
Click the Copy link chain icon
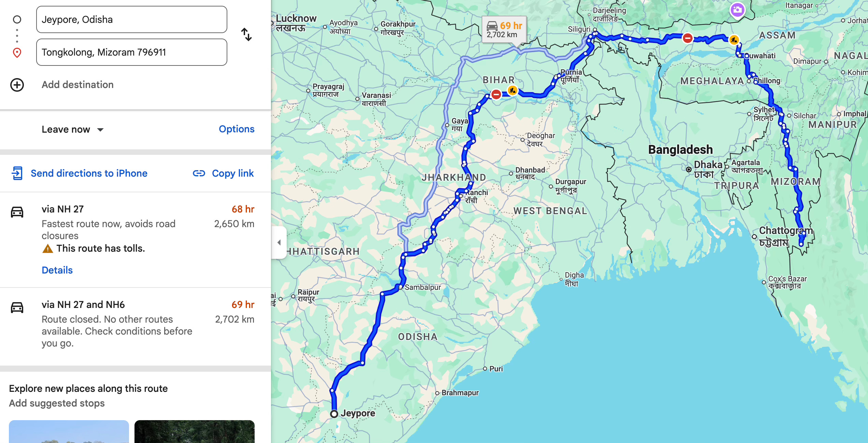click(x=199, y=174)
